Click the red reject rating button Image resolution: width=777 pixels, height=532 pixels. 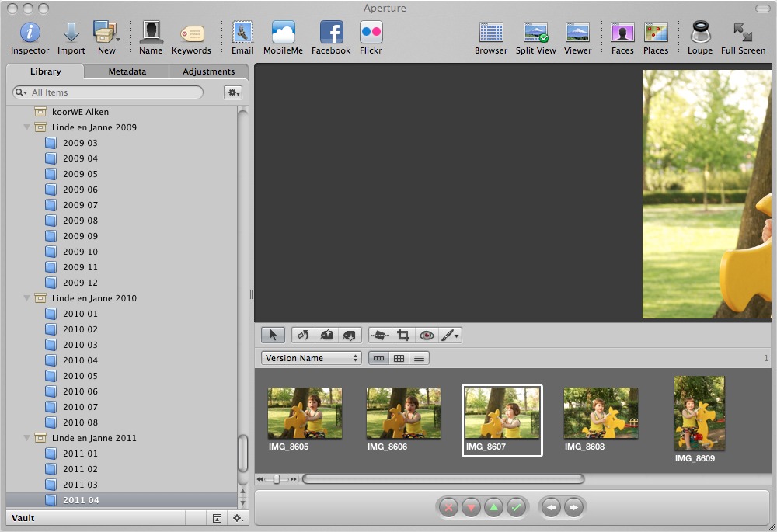pos(448,508)
